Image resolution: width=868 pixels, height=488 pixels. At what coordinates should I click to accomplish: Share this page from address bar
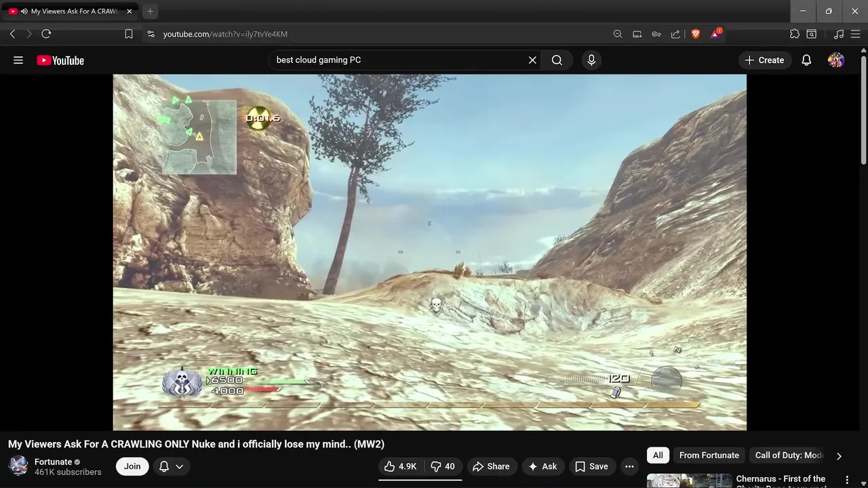675,34
